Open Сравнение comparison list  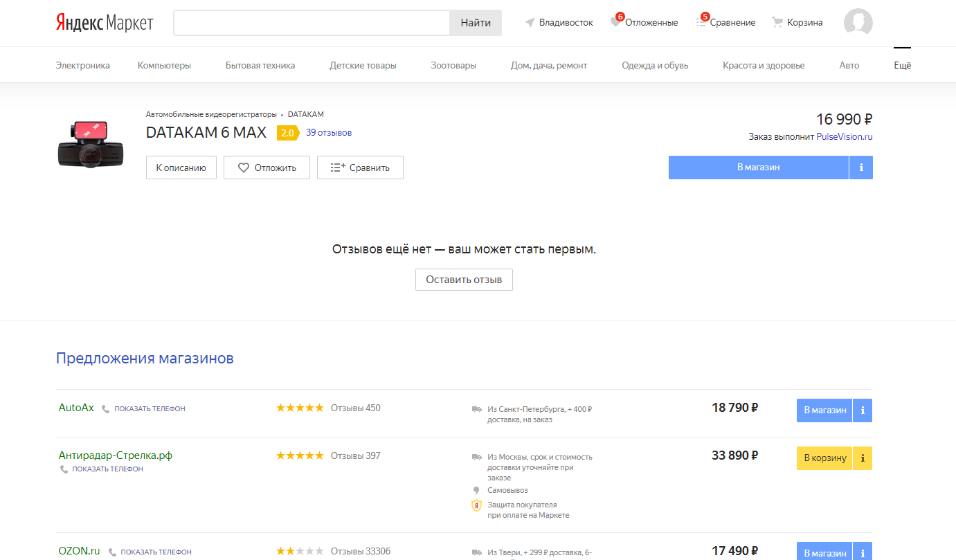pyautogui.click(x=726, y=22)
